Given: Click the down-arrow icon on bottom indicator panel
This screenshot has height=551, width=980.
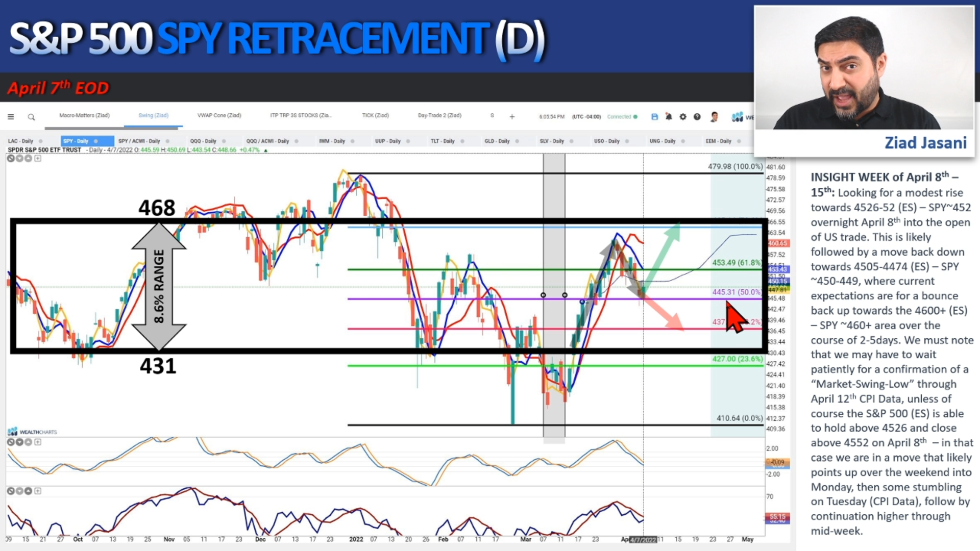Looking at the screenshot, I should (x=19, y=491).
